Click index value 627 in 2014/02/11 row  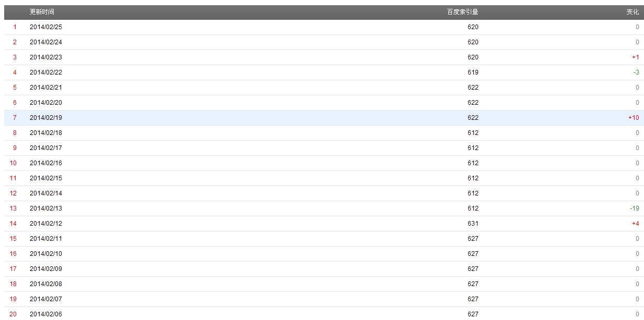473,239
